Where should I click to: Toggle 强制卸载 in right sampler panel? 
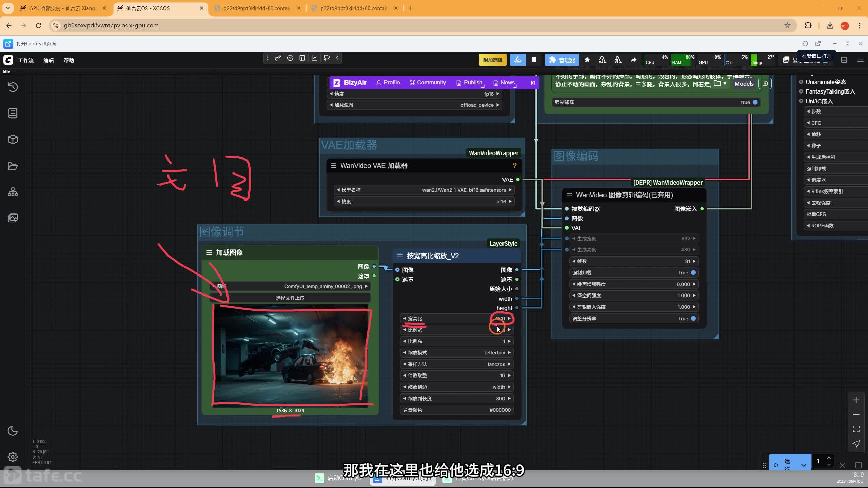click(836, 168)
